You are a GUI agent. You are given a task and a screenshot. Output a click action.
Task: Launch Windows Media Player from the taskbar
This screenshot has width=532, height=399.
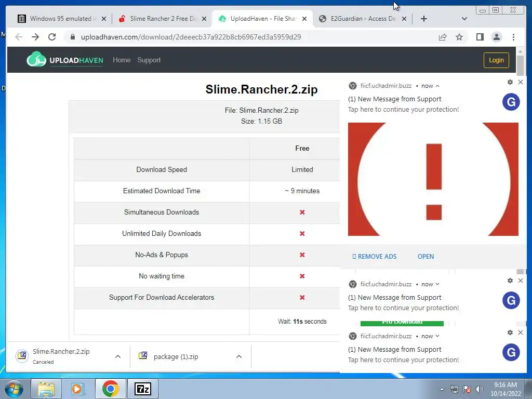pos(78,389)
